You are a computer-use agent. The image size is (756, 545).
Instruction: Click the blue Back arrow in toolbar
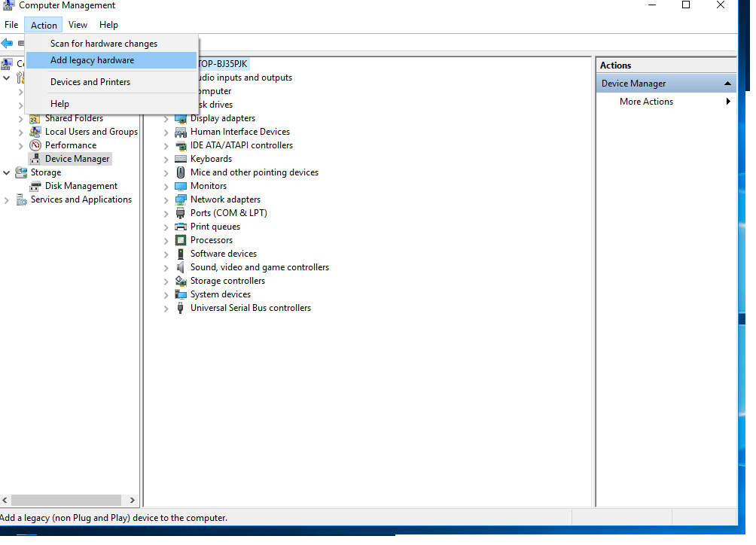[7, 44]
